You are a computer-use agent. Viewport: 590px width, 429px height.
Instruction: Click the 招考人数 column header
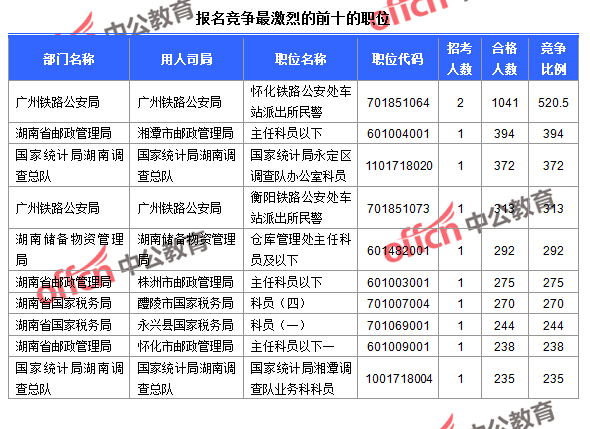(x=459, y=59)
